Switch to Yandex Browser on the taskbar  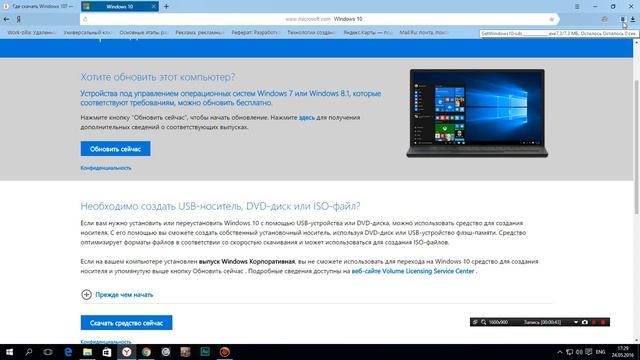127,352
